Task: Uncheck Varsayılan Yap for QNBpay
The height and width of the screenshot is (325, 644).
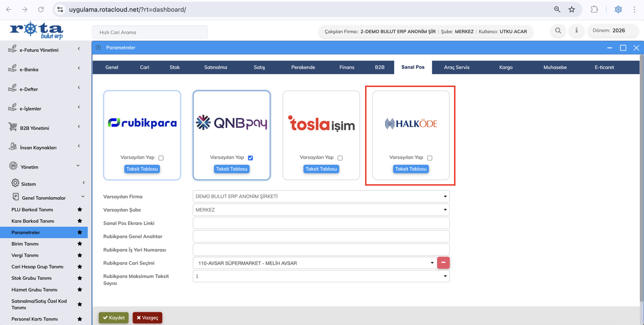Action: pos(251,158)
